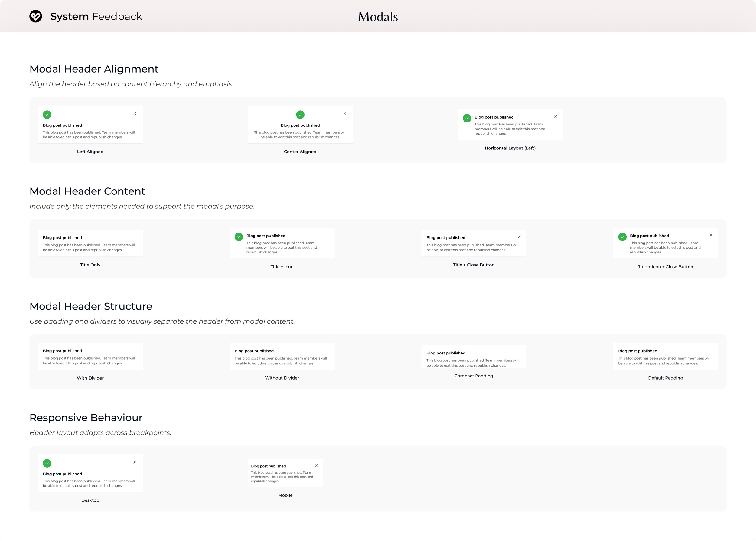Select the Compact Padding modal example
Image resolution: width=756 pixels, height=541 pixels.
click(474, 357)
